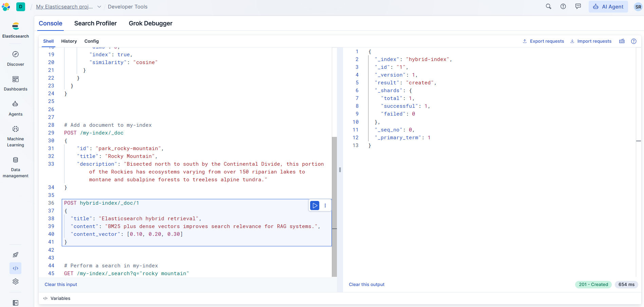Open Discover from the sidebar
Viewport: 644px width, 307px height.
[x=16, y=58]
